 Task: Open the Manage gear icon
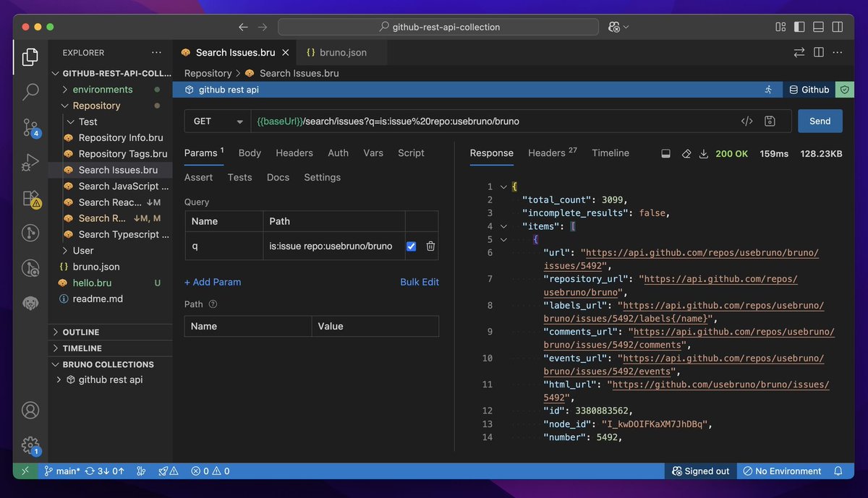(30, 445)
